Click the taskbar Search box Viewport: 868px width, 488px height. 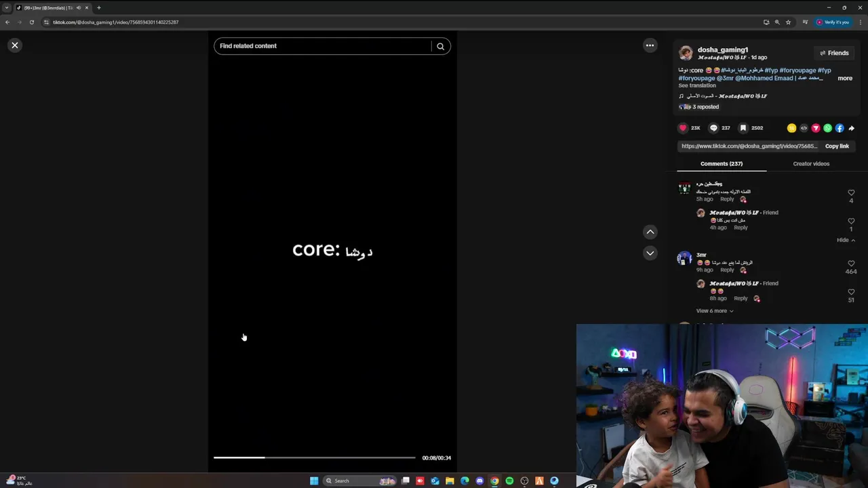coord(360,481)
